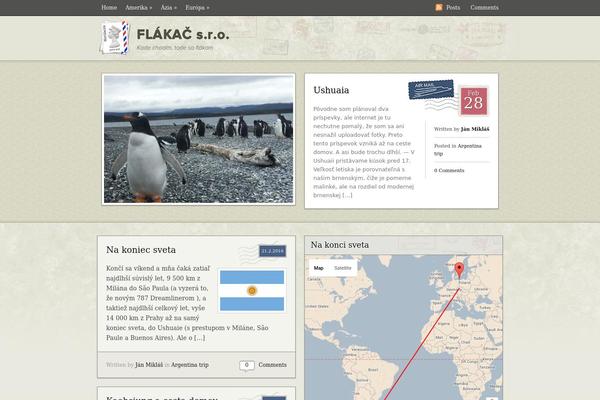Open the Na koniec sveta post title
This screenshot has height=400, width=600.
(x=141, y=250)
